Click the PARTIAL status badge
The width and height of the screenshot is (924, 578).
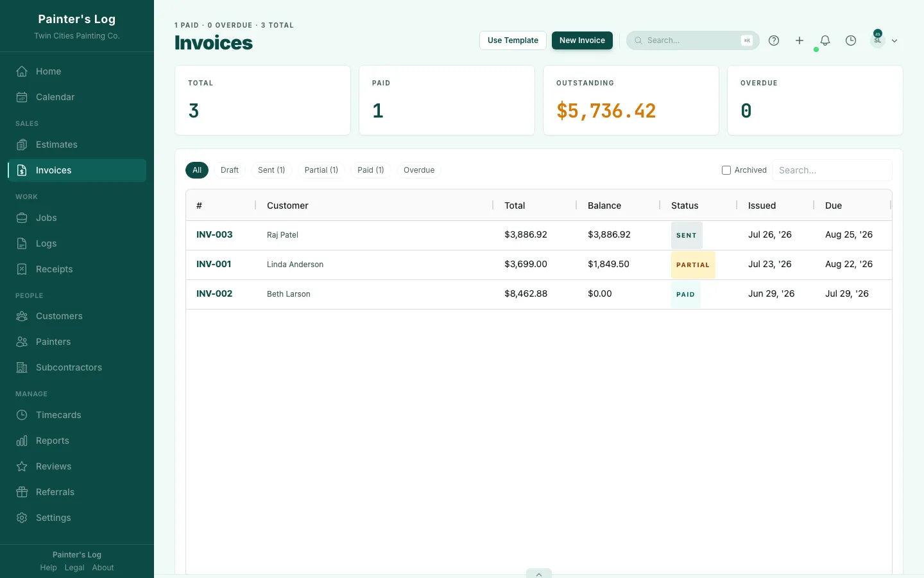693,265
